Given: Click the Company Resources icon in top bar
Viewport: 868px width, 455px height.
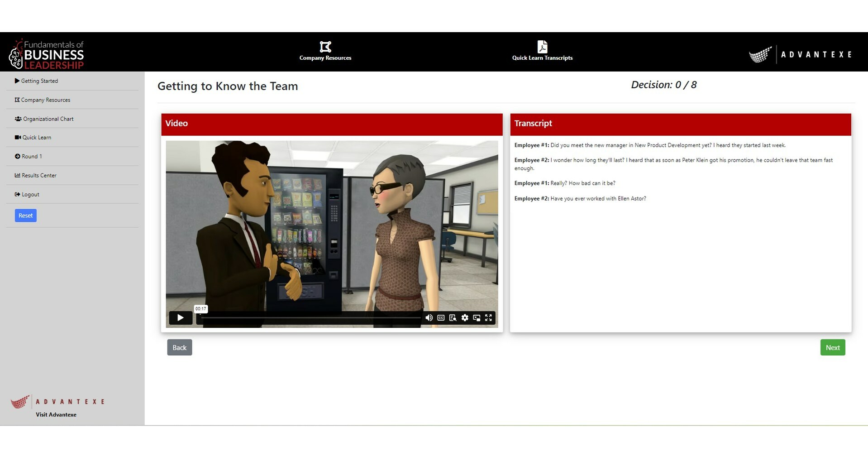Looking at the screenshot, I should pyautogui.click(x=325, y=47).
